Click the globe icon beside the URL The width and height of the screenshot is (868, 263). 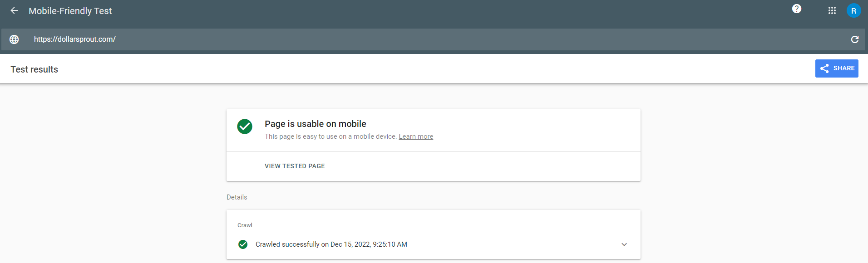[x=14, y=39]
